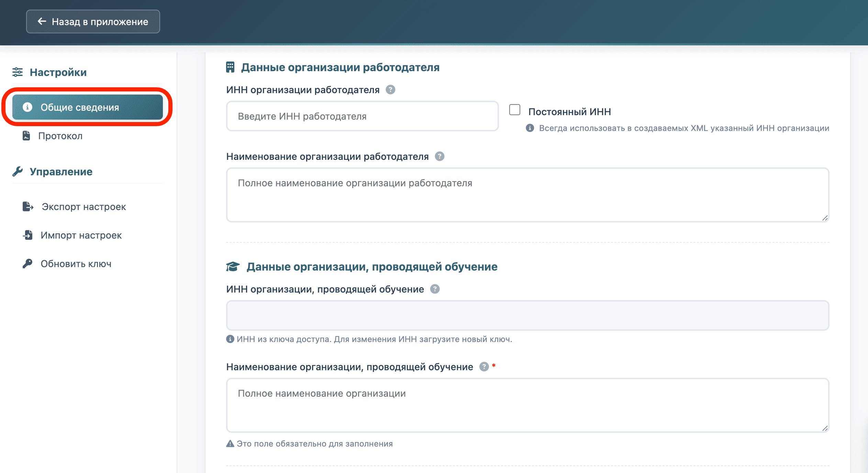Click Данные организации, проводящей обучение heading
868x473 pixels.
click(x=372, y=267)
